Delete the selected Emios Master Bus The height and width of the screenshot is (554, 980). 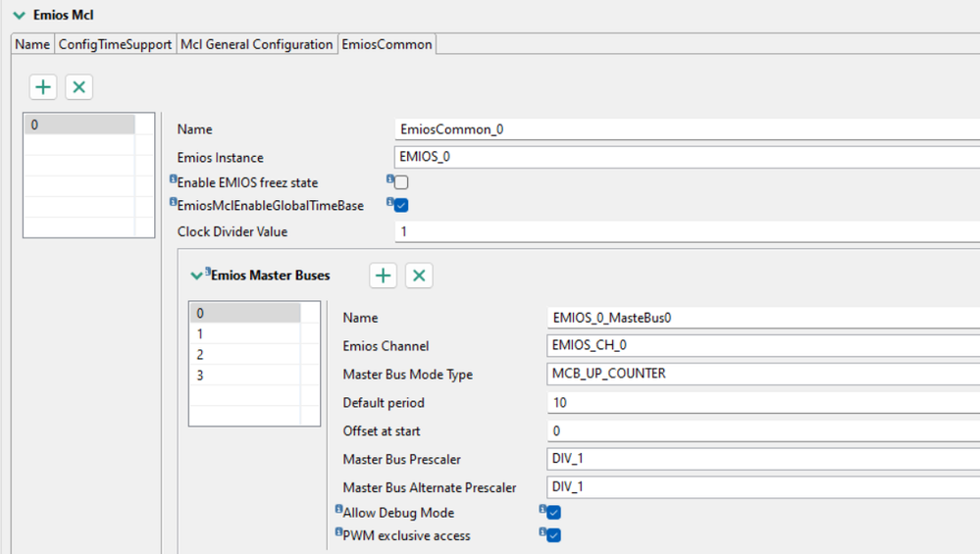[x=419, y=276]
